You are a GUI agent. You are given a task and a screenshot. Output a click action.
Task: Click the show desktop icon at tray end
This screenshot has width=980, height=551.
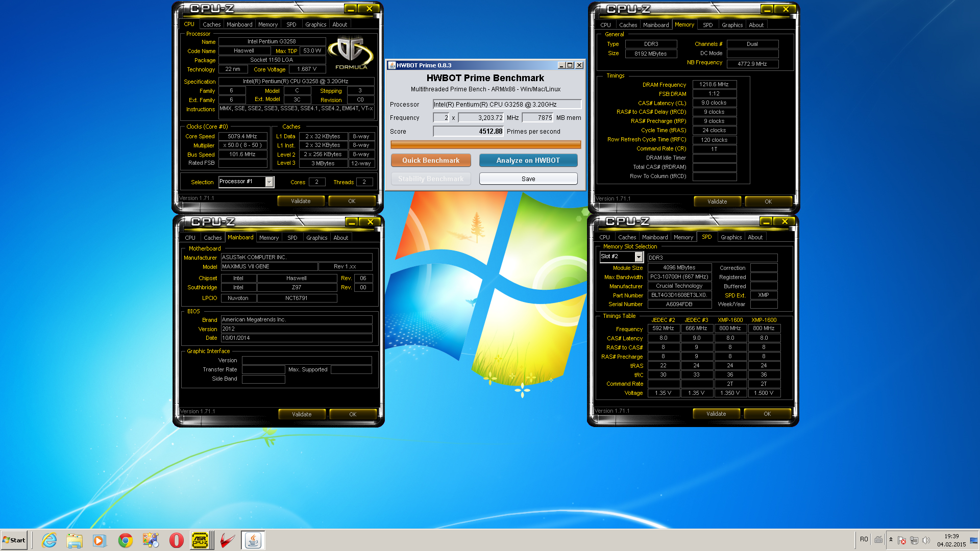tap(974, 540)
